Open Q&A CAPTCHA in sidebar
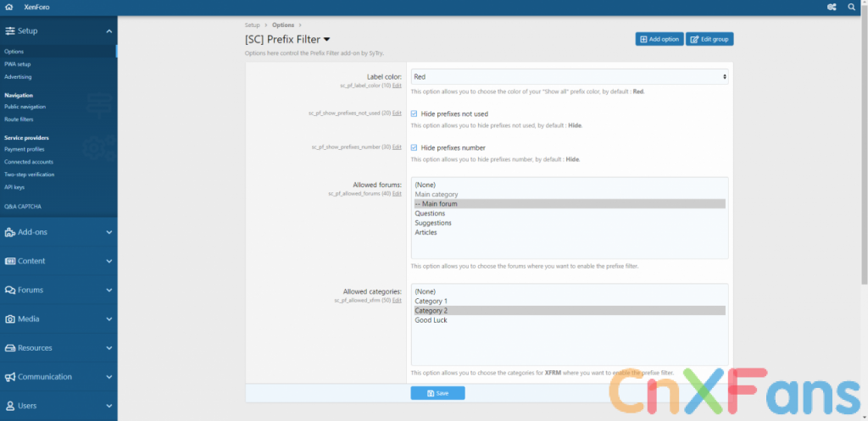Viewport: 868px width, 421px height. [x=23, y=207]
